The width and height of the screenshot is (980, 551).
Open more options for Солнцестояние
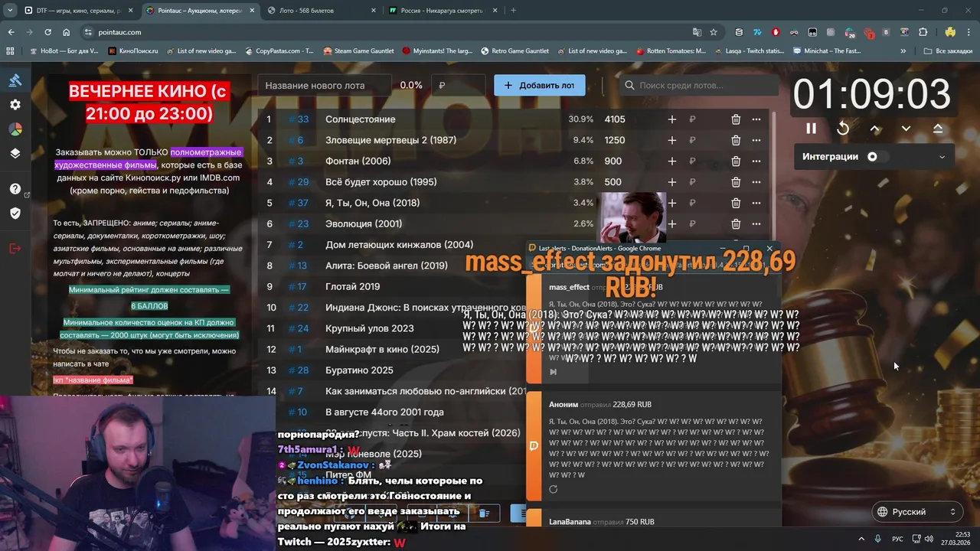(756, 119)
